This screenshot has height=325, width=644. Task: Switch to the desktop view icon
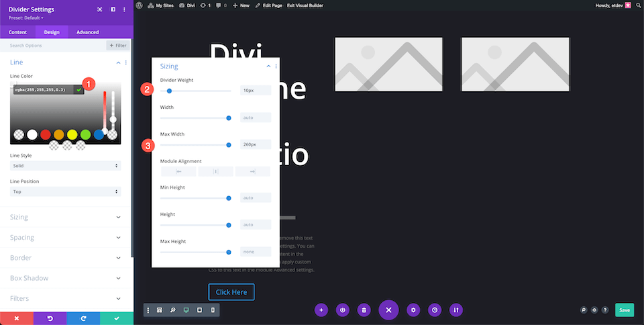pos(186,310)
